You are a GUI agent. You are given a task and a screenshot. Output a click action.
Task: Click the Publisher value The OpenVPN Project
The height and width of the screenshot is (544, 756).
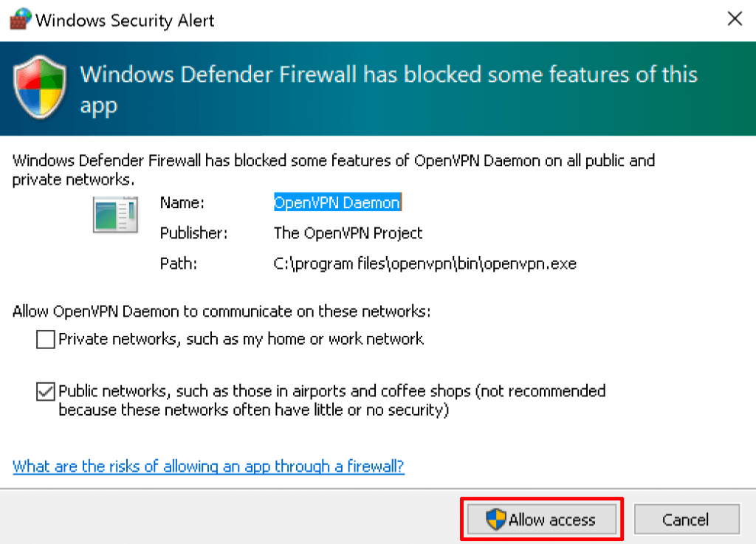pos(348,233)
